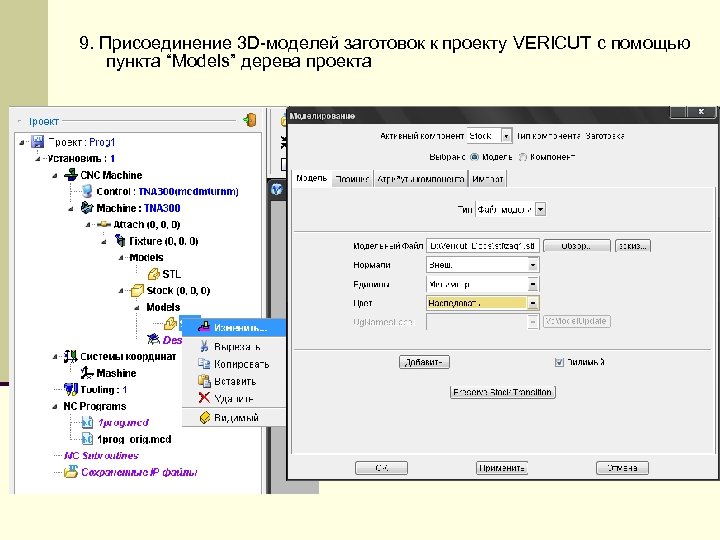Switch to the Позиция tab

click(x=352, y=179)
